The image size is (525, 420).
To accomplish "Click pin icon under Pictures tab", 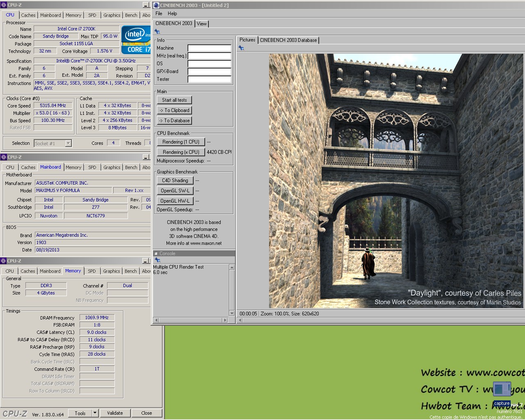I will coord(241,48).
